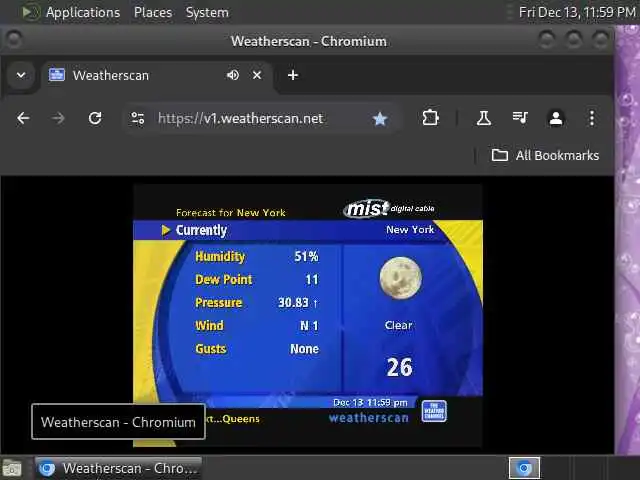The width and height of the screenshot is (640, 480).
Task: Mute the Weatherscan tab audio
Action: click(x=233, y=75)
